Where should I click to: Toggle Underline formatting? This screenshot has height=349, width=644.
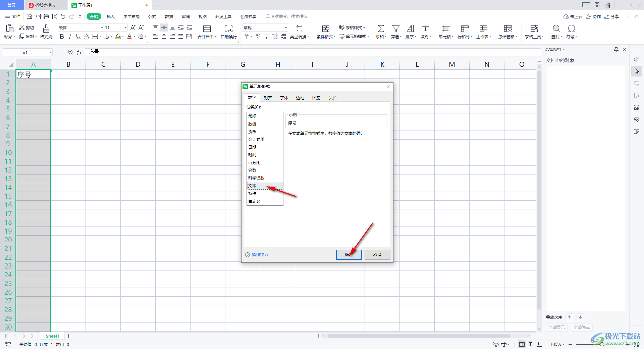(78, 36)
